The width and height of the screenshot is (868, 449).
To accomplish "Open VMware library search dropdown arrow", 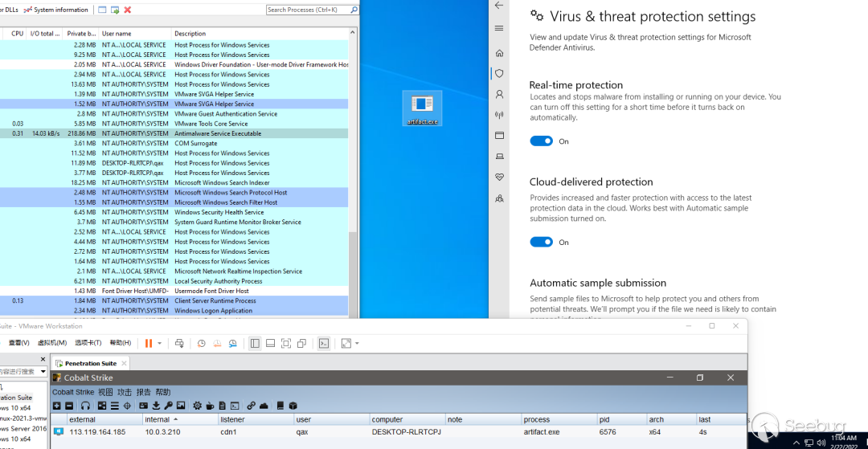I will click(43, 372).
